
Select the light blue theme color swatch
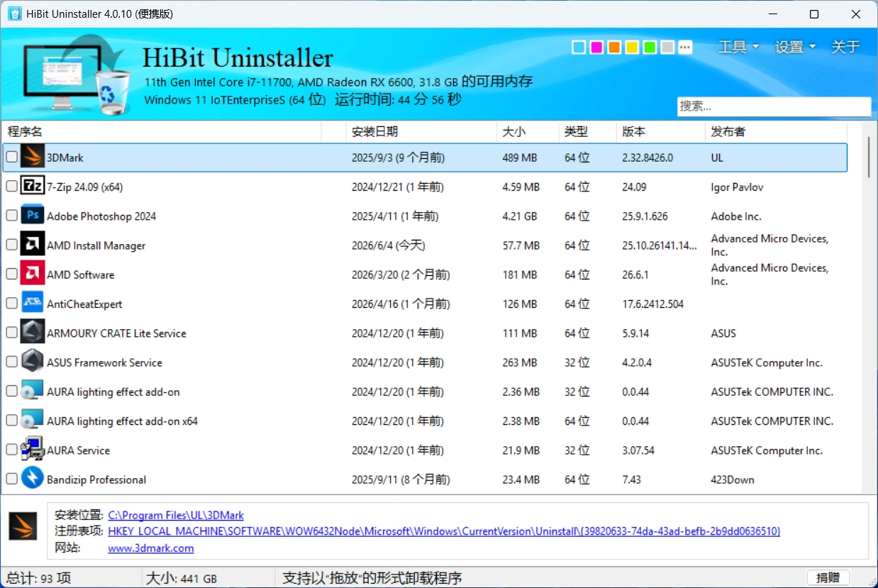point(579,48)
